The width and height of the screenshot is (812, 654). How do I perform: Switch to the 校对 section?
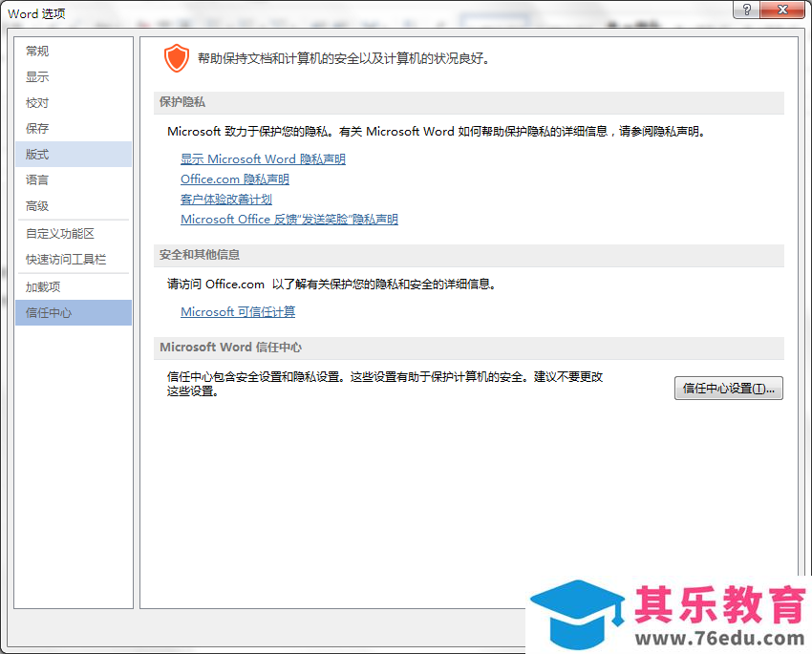(x=73, y=102)
